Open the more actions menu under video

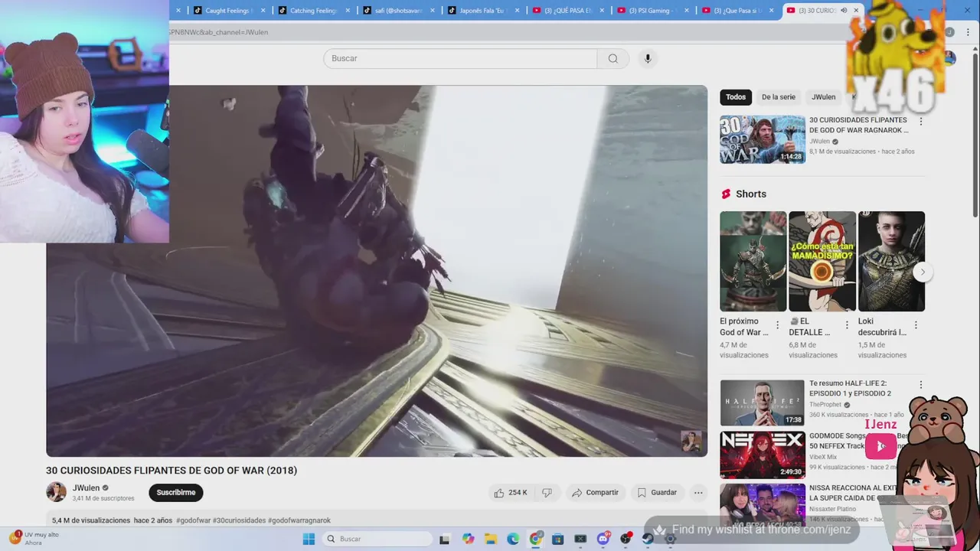(x=698, y=493)
